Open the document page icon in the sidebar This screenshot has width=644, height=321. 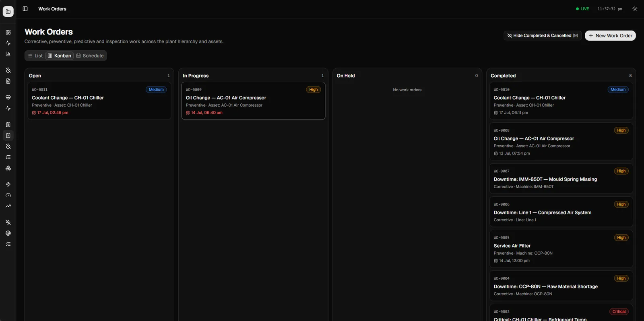[x=8, y=81]
